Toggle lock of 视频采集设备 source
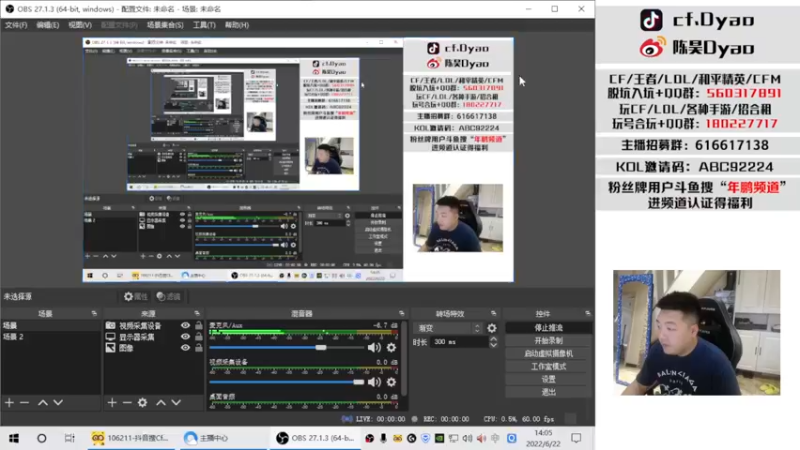Image resolution: width=800 pixels, height=450 pixels. (x=198, y=326)
